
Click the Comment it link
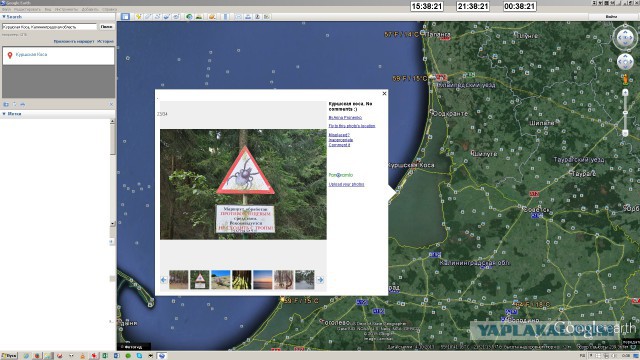click(x=340, y=144)
